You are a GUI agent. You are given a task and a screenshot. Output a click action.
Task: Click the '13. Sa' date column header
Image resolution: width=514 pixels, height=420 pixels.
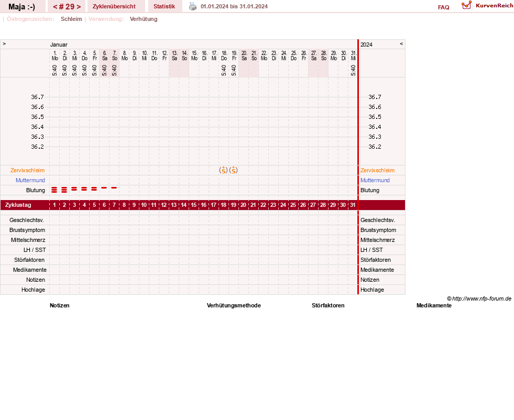(174, 56)
